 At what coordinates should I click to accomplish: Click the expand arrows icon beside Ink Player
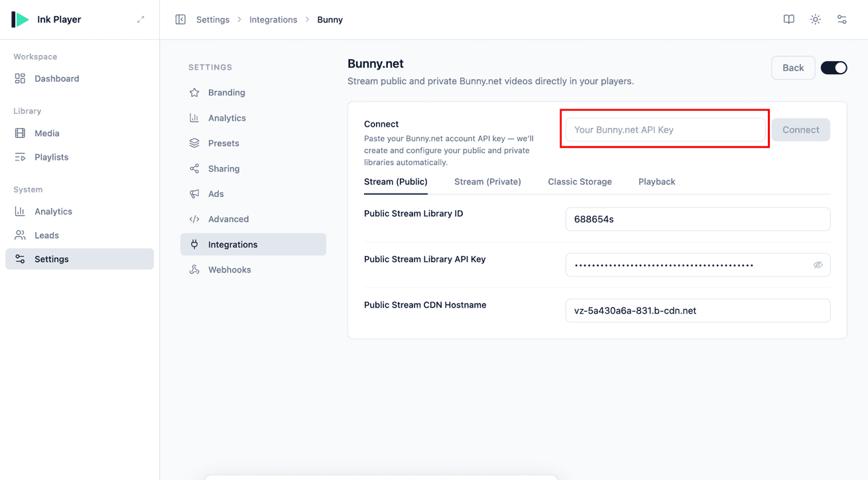pos(141,20)
